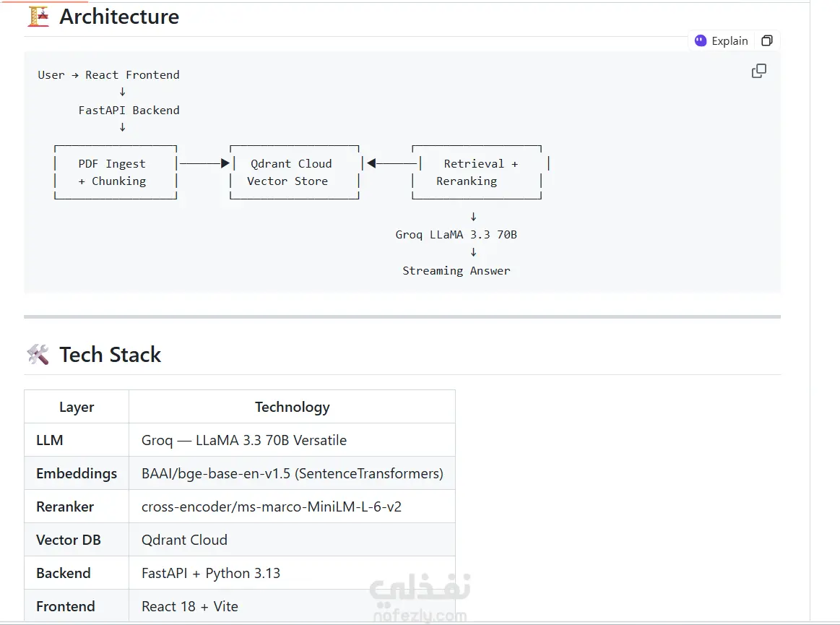Click the Architecture heading text
Image resolution: width=840 pixels, height=625 pixels.
coord(119,17)
